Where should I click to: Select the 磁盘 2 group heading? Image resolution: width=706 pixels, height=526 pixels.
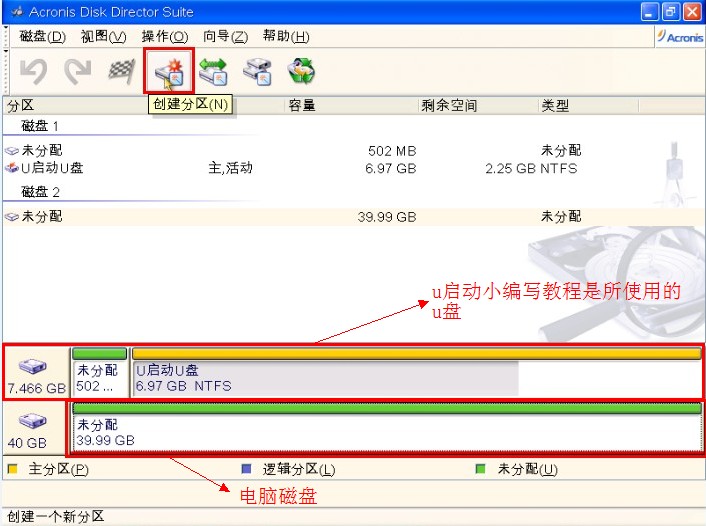coord(40,192)
